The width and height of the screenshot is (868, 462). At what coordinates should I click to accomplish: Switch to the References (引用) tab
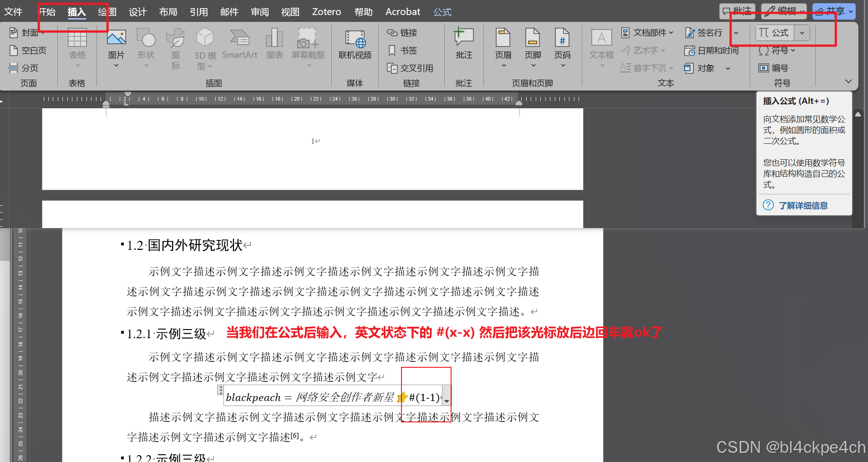(198, 12)
